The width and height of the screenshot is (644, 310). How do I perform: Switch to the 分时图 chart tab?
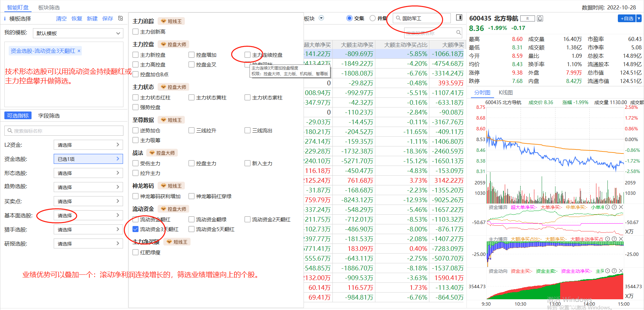point(482,93)
